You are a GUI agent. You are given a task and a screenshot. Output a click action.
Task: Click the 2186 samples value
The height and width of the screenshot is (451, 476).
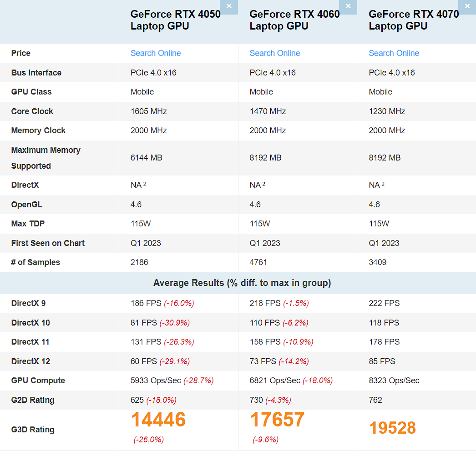click(x=139, y=262)
